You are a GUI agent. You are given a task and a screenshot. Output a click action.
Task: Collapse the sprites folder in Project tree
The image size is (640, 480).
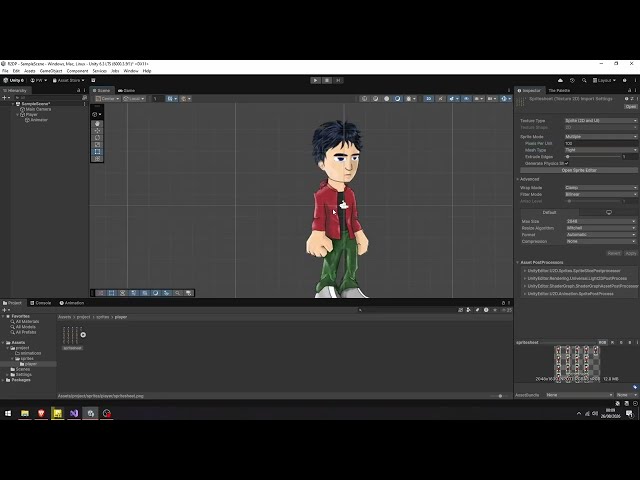coord(13,358)
